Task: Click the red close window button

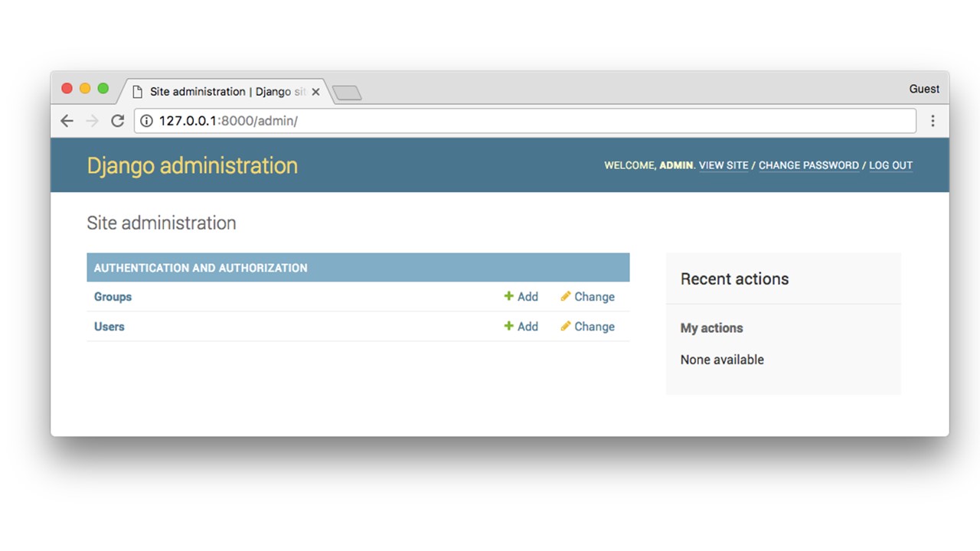Action: click(67, 89)
